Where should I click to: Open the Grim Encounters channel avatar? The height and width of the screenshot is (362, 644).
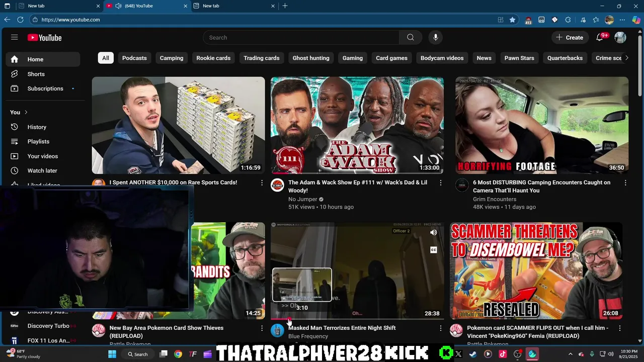click(462, 185)
